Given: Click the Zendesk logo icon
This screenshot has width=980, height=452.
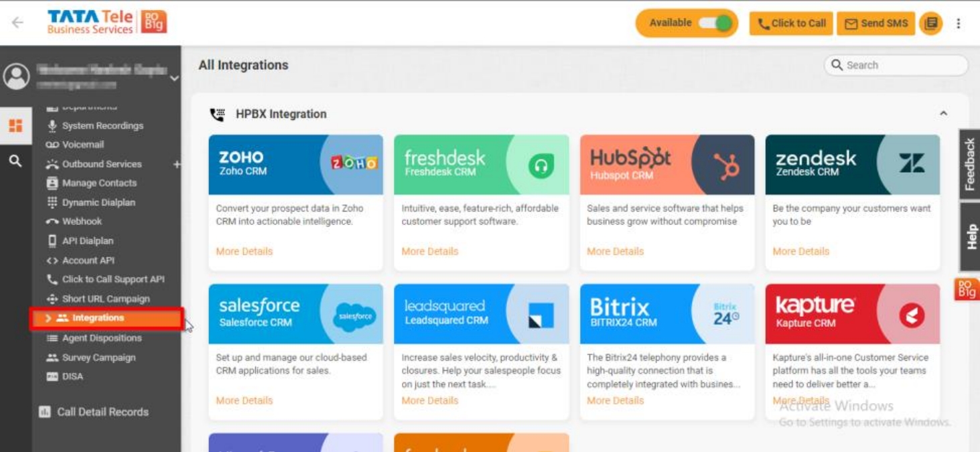Looking at the screenshot, I should (x=912, y=163).
